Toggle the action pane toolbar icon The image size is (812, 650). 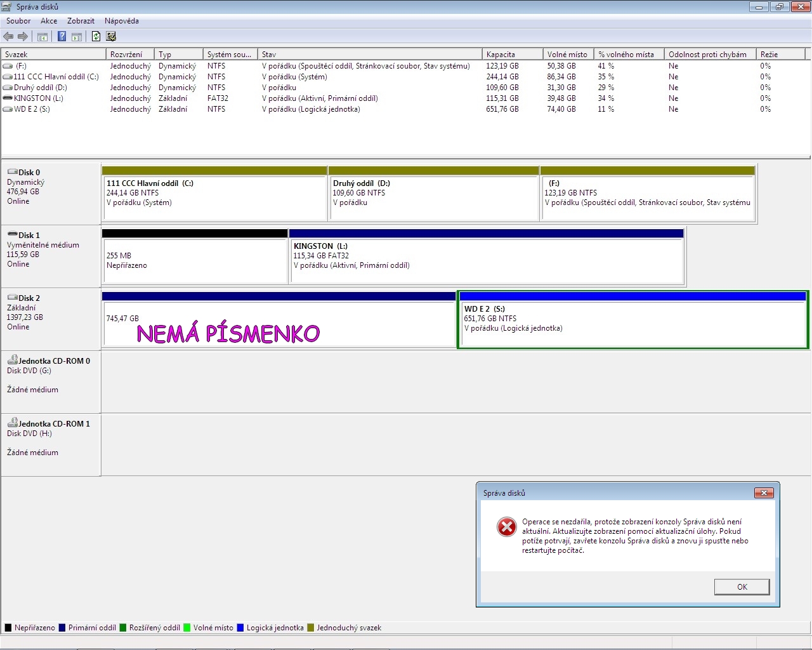tap(77, 37)
